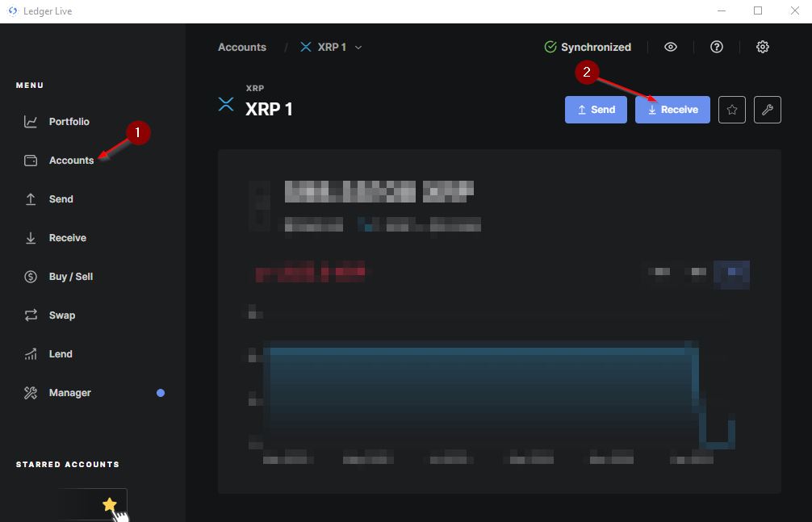812x522 pixels.
Task: Open the Swap section
Action: pyautogui.click(x=61, y=315)
